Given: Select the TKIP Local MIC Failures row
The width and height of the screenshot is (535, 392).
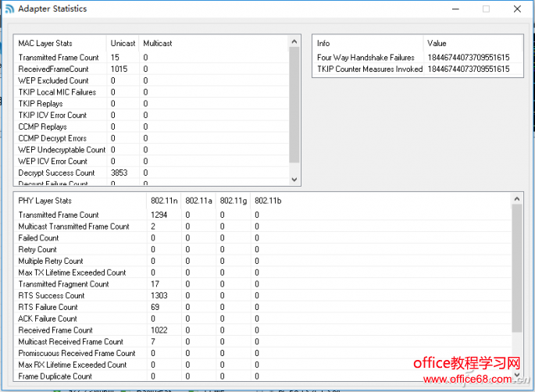Looking at the screenshot, I should 152,92.
